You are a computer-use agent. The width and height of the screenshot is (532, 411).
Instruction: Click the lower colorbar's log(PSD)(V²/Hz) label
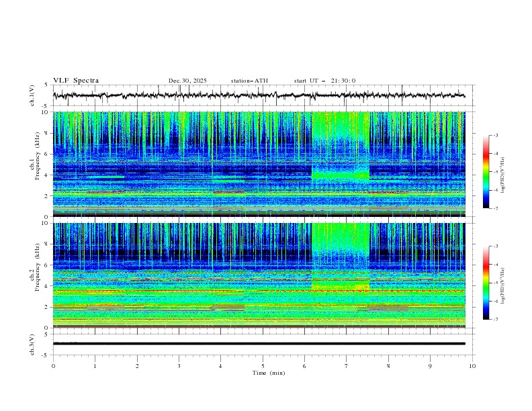click(503, 286)
